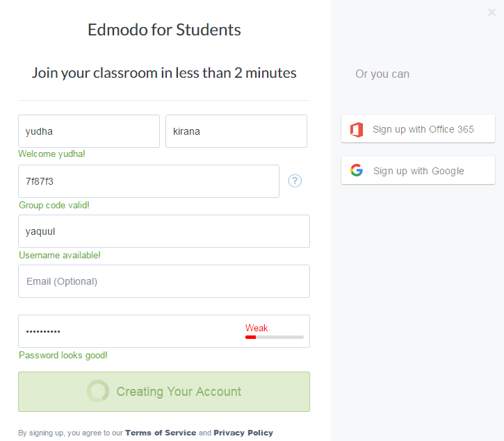
Task: Open the Privacy Policy link
Action: click(x=243, y=433)
